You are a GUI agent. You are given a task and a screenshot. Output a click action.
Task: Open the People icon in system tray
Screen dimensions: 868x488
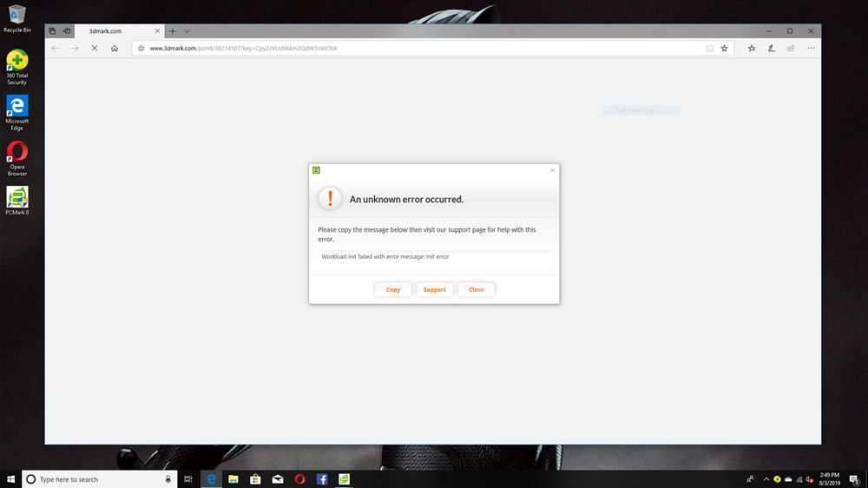pos(750,479)
